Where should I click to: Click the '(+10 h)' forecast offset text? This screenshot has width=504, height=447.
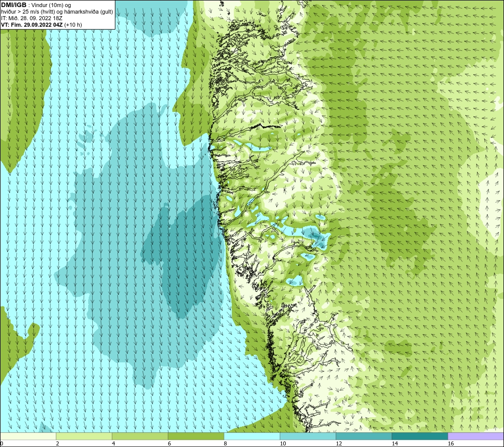click(x=73, y=25)
